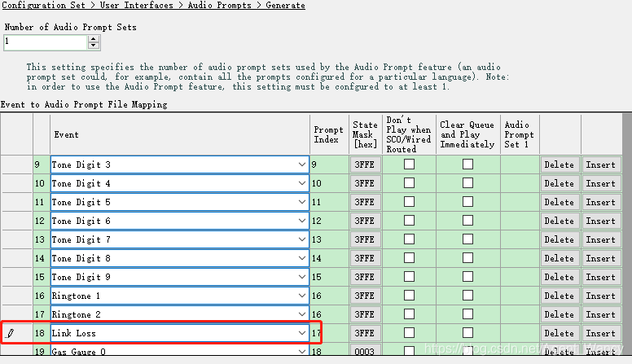The image size is (632, 364).
Task: Enable Clear Queue and Play Immediately for Tone Digit 6
Action: [467, 221]
